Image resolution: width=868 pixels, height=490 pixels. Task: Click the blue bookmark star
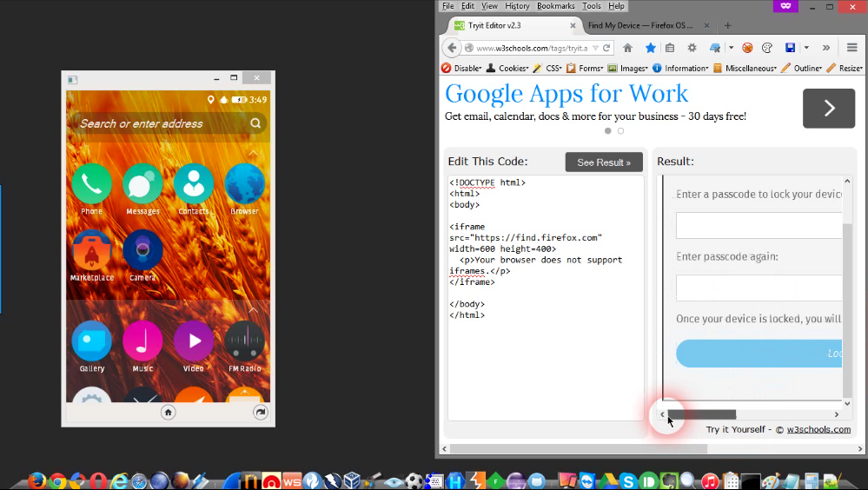coord(651,48)
